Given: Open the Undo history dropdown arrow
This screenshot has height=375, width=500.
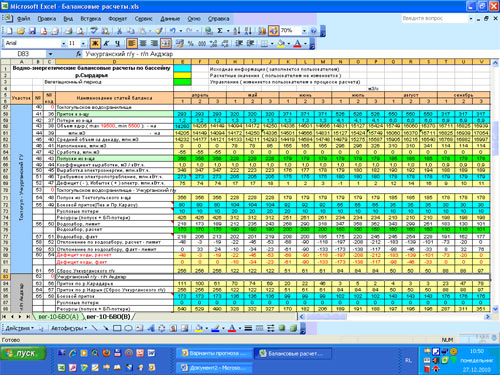Looking at the screenshot, I should 181,31.
